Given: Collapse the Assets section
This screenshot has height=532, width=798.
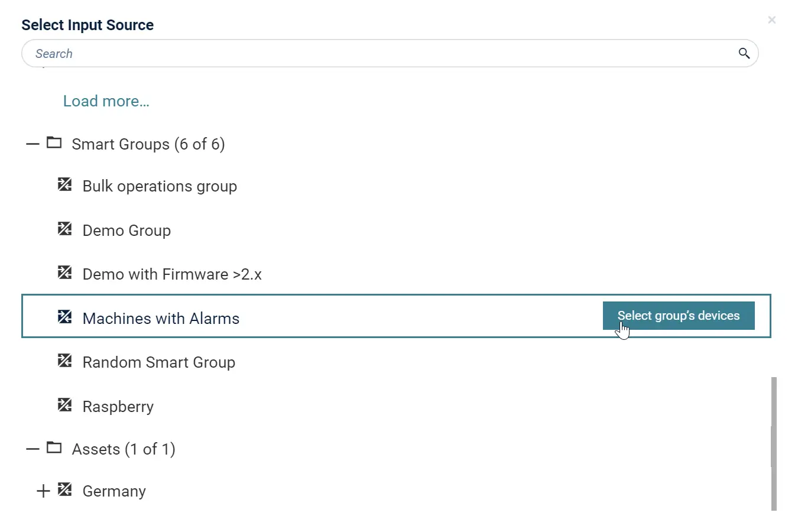Looking at the screenshot, I should pos(33,449).
